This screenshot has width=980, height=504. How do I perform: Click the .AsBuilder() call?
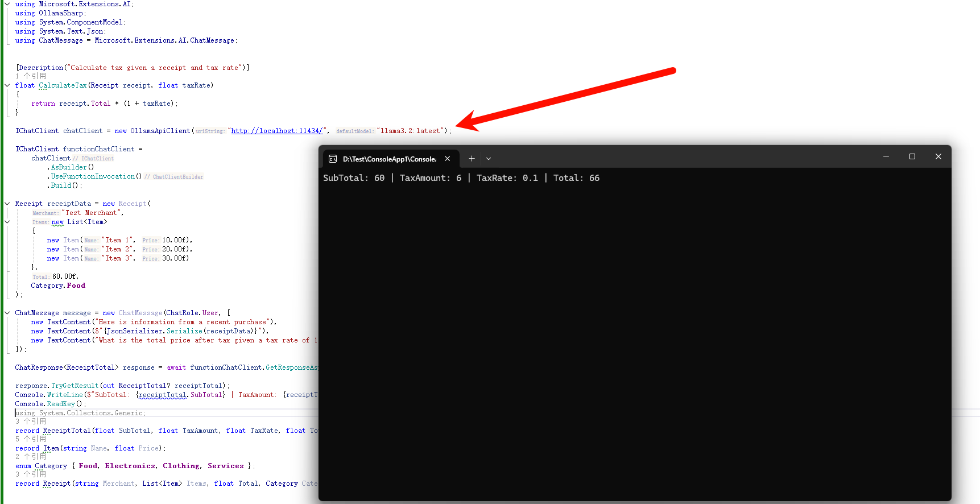coord(71,167)
